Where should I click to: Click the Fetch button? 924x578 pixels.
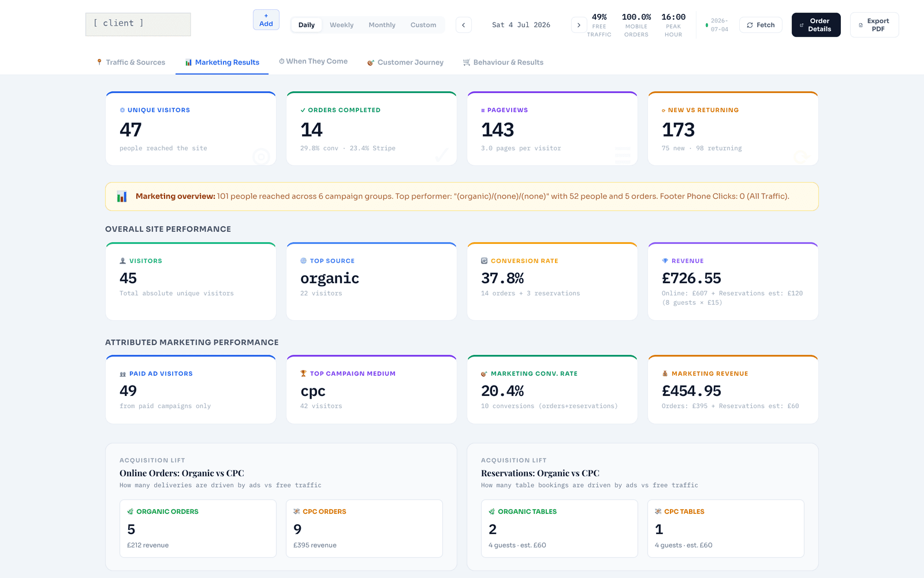(x=761, y=25)
